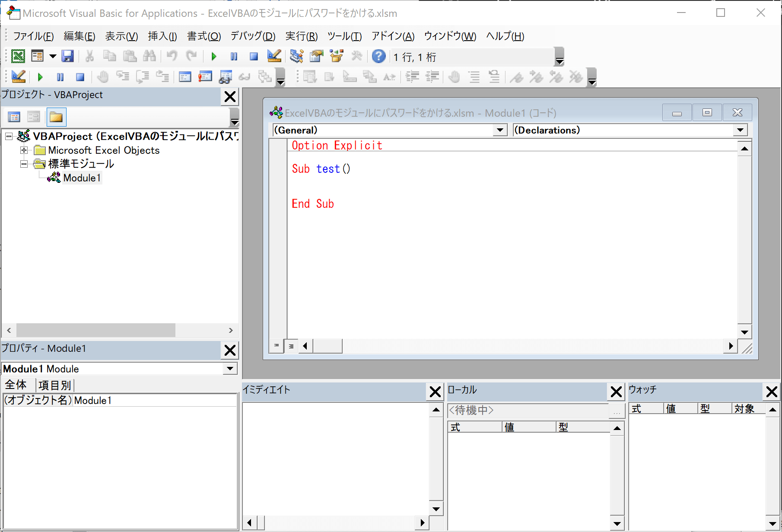
Task: Open help with the question mark icon
Action: pos(378,56)
